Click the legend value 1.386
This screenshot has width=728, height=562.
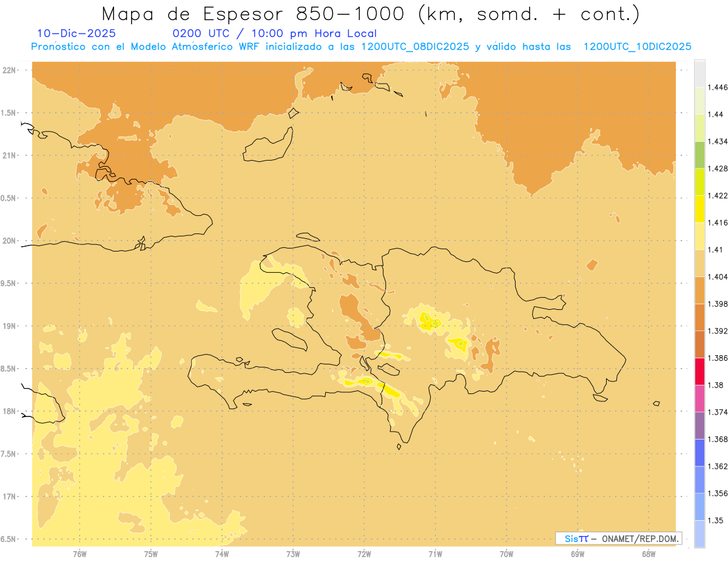(718, 358)
